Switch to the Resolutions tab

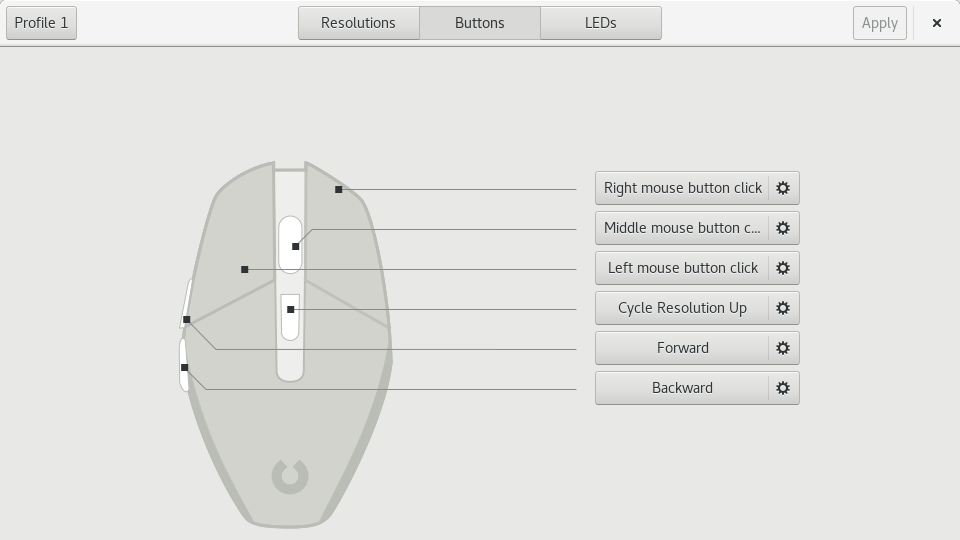358,23
